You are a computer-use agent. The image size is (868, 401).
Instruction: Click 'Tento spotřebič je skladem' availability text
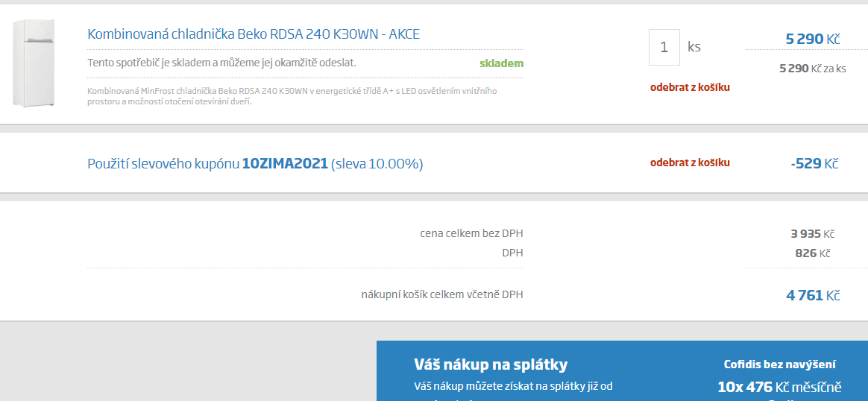(x=221, y=63)
